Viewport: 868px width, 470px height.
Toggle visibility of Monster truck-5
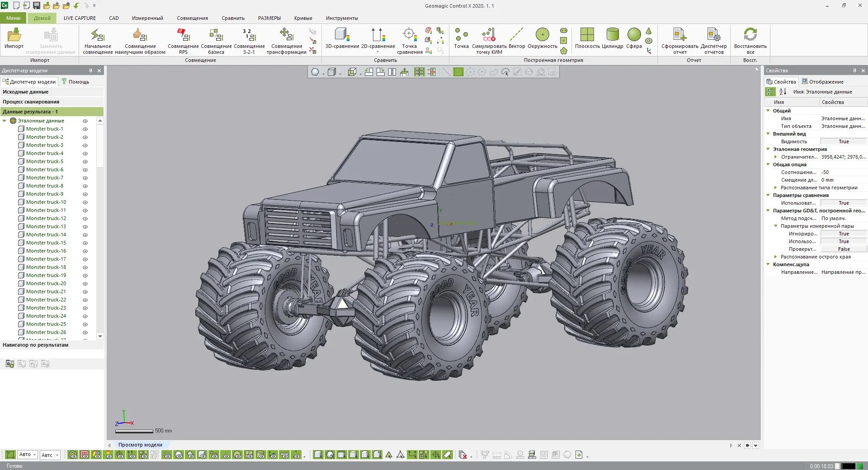click(x=85, y=162)
